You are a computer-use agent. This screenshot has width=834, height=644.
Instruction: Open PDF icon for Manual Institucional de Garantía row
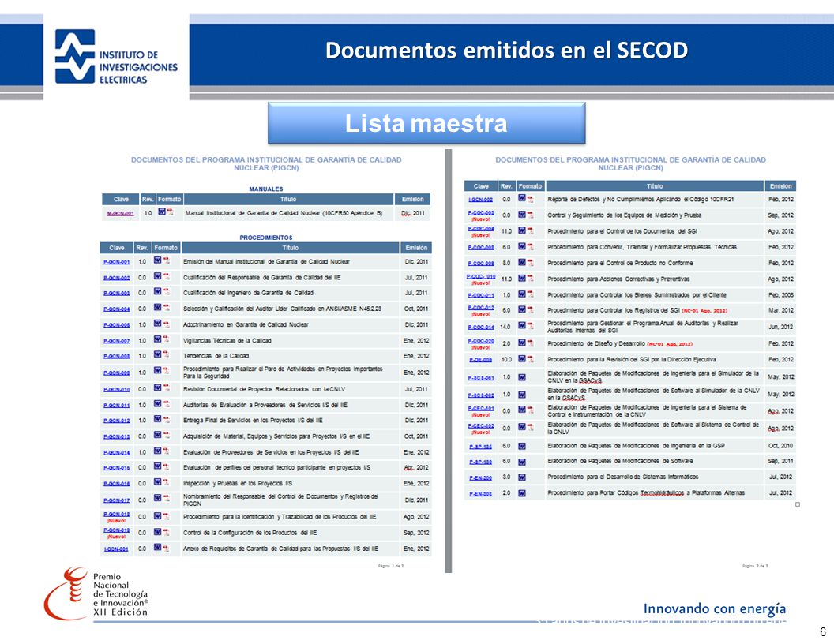click(x=171, y=212)
